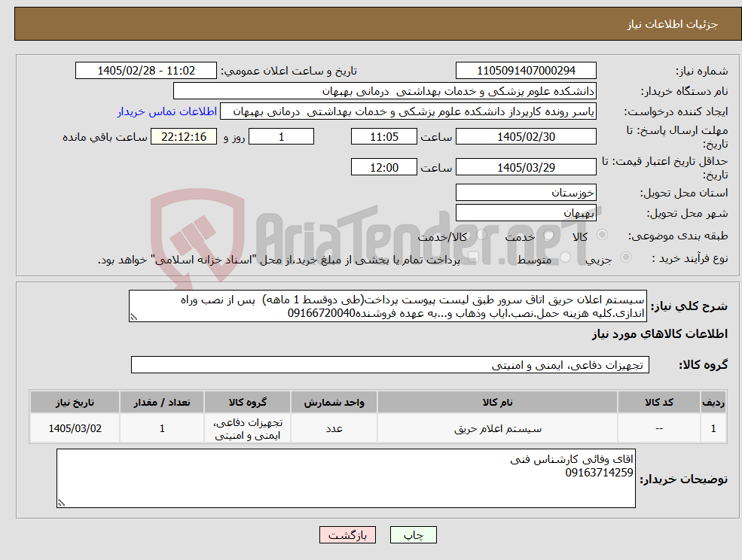Viewport: 742px width, 560px height.
Task: Click the بازگشت (back) button
Action: click(x=347, y=535)
